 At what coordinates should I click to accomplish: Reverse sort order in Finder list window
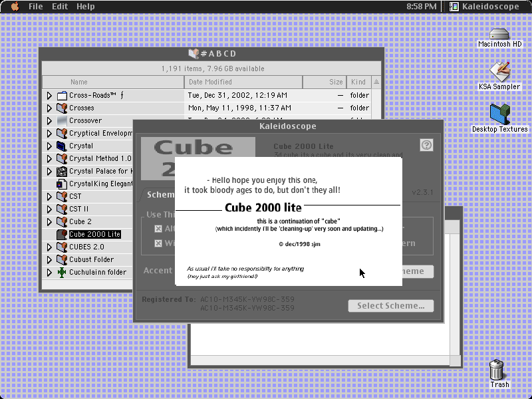(376, 82)
